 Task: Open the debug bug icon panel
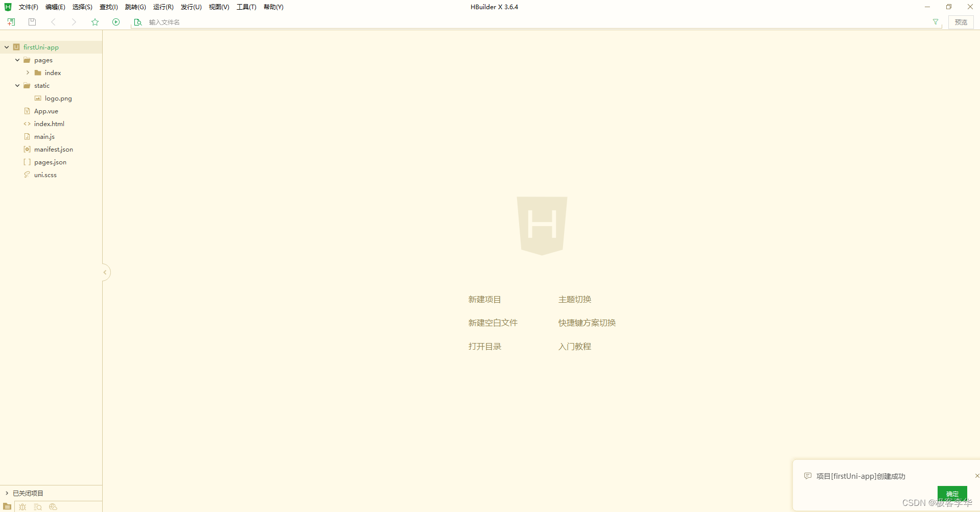pyautogui.click(x=22, y=507)
